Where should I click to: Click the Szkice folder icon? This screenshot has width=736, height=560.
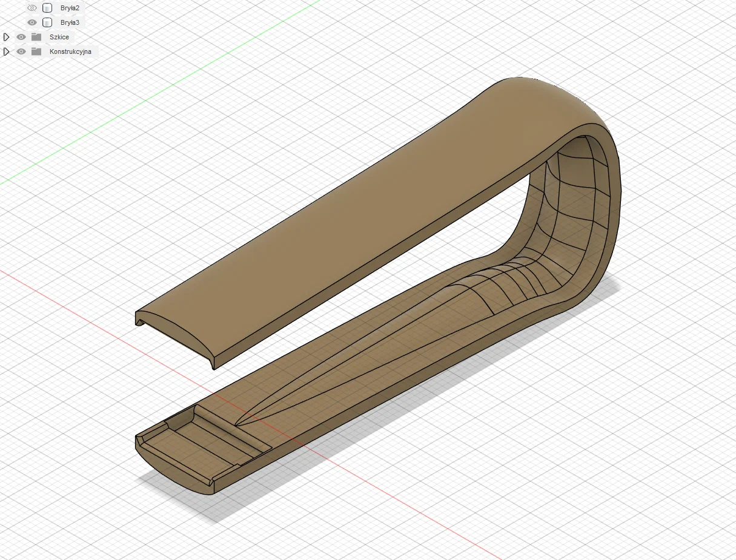pyautogui.click(x=36, y=37)
